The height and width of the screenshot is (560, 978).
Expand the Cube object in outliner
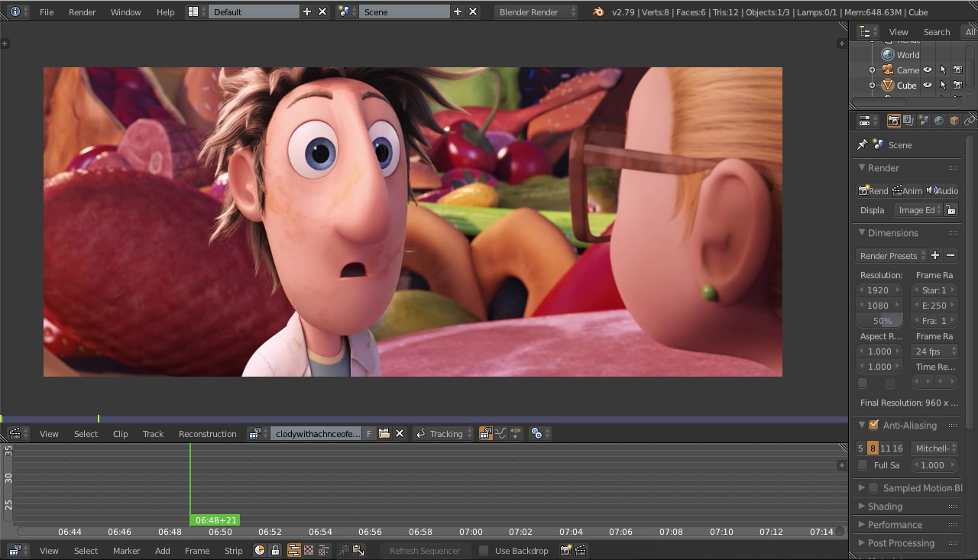click(x=872, y=86)
